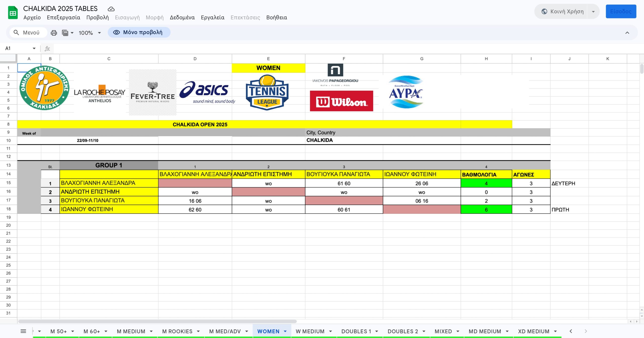
Task: Expand the share options dropdown arrow
Action: [593, 12]
